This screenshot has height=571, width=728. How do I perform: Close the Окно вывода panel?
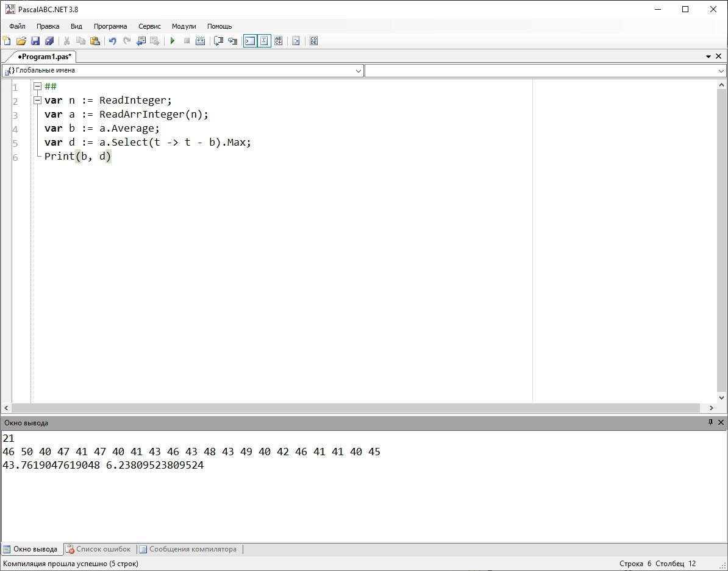721,422
